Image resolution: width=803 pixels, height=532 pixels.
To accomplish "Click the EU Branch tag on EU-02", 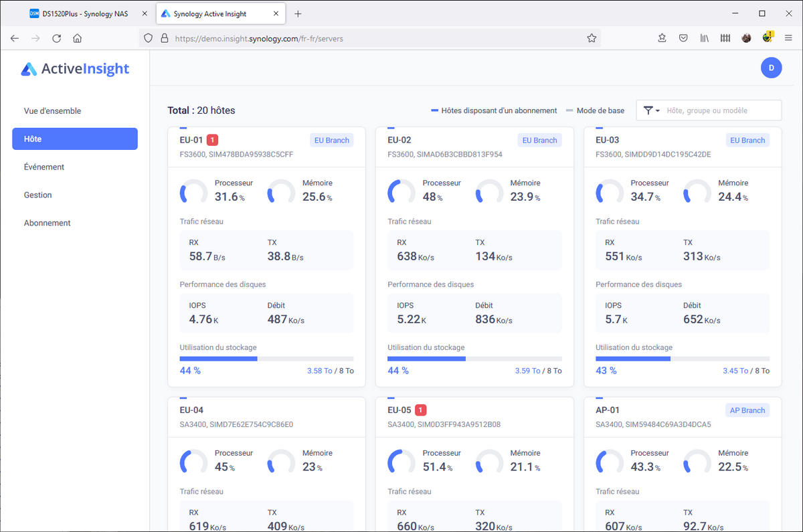I will click(x=540, y=140).
